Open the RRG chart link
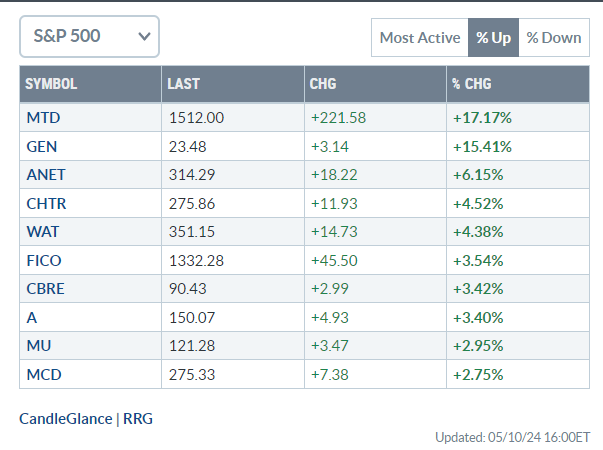The height and width of the screenshot is (450, 603). [138, 418]
